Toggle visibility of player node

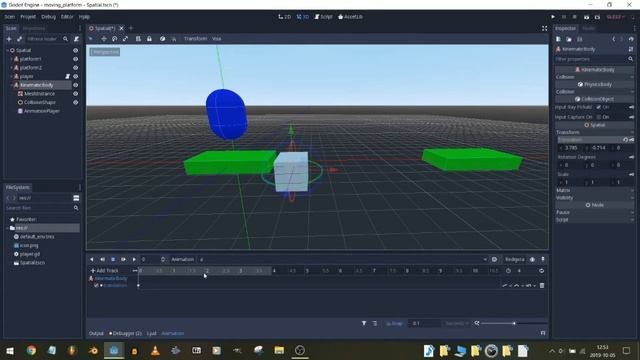click(76, 76)
